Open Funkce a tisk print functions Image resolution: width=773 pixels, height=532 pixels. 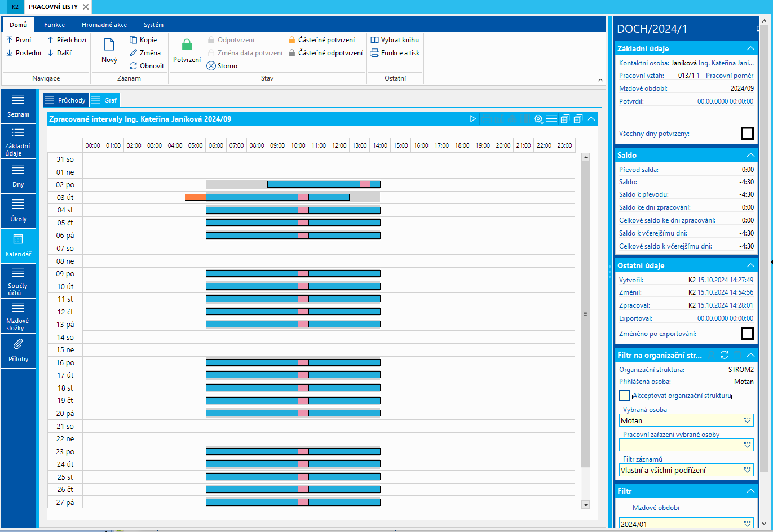coord(395,53)
